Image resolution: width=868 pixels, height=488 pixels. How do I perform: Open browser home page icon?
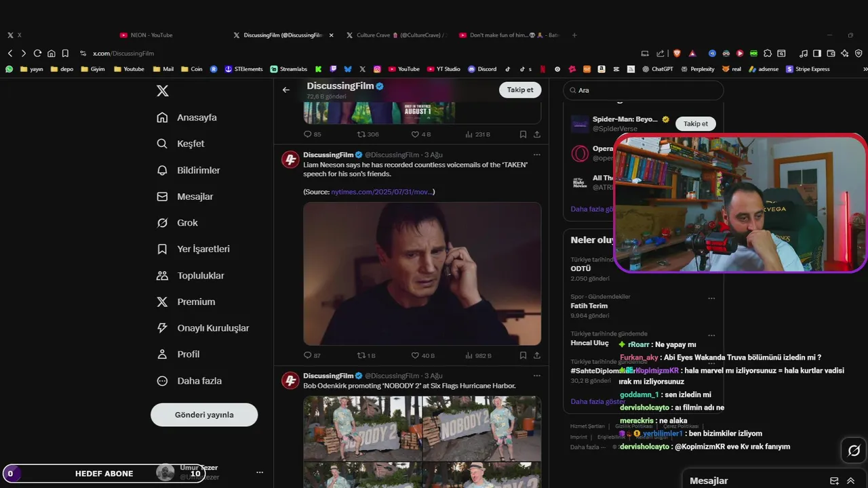point(51,54)
